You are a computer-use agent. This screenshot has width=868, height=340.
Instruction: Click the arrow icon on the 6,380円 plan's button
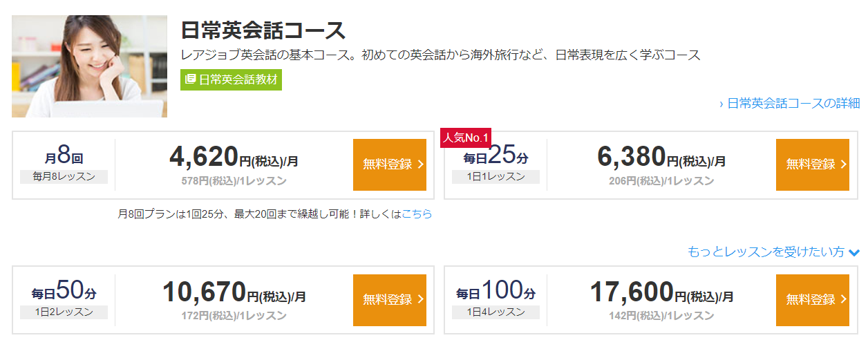843,164
